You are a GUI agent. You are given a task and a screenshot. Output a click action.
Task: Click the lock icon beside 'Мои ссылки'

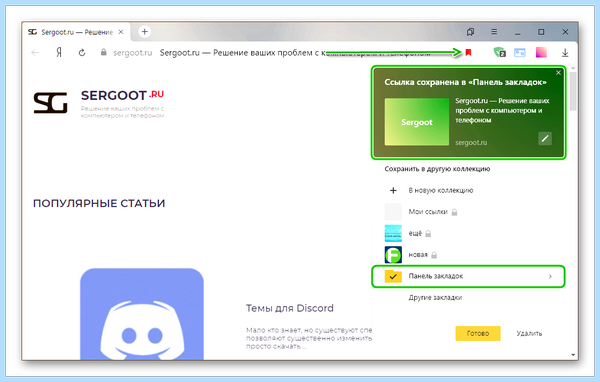point(454,212)
